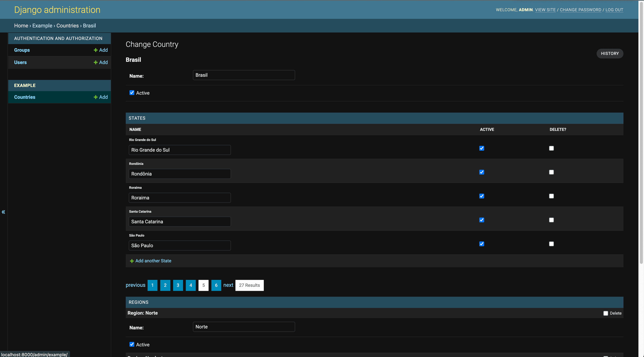Go to page 3 of States pagination
The height and width of the screenshot is (357, 644).
click(178, 285)
